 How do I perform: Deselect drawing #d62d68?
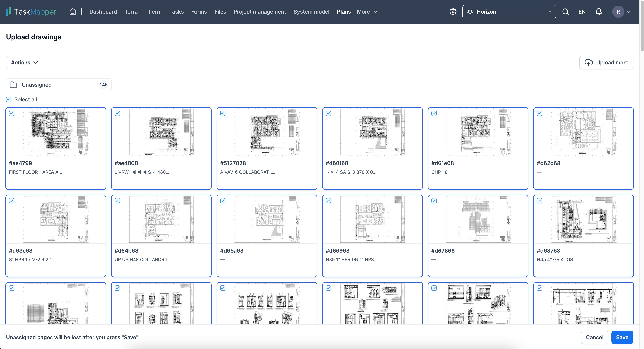pyautogui.click(x=539, y=113)
